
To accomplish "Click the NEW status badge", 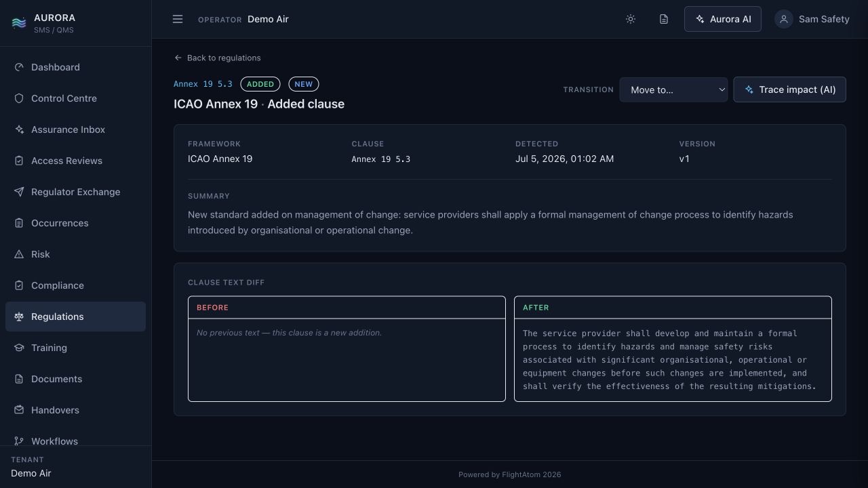I will point(304,84).
